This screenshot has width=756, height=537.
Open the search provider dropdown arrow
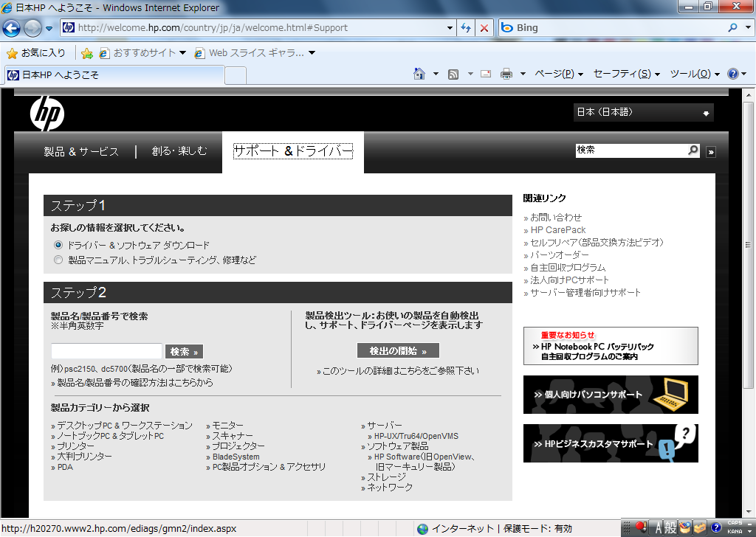tap(747, 28)
